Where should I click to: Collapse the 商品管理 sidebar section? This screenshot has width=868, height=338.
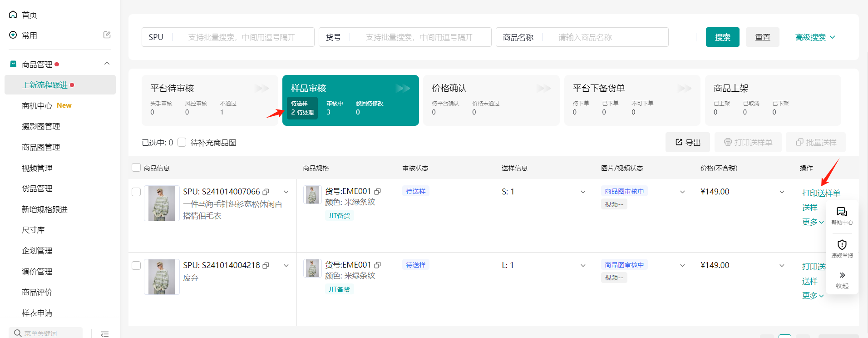[x=107, y=64]
